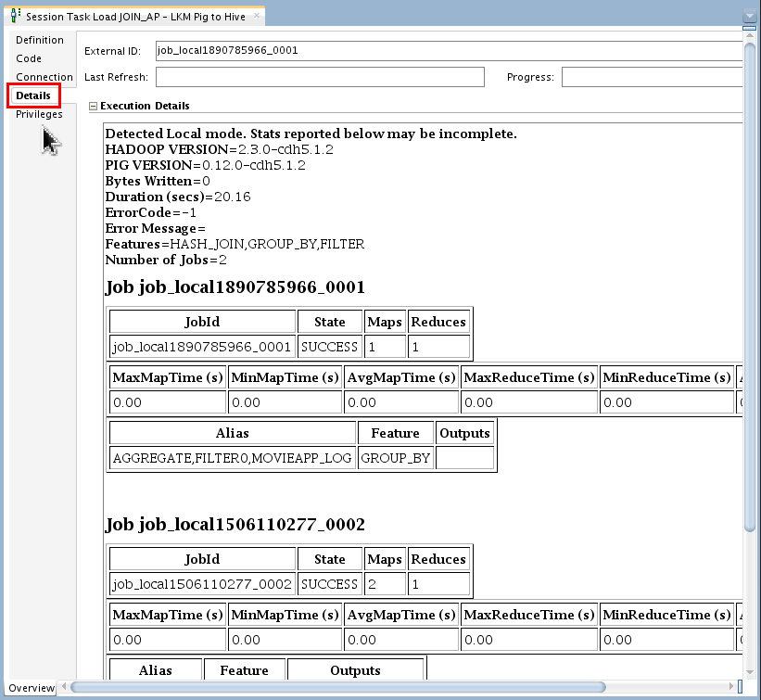The width and height of the screenshot is (761, 700).
Task: Open the Connection section
Action: tap(44, 77)
